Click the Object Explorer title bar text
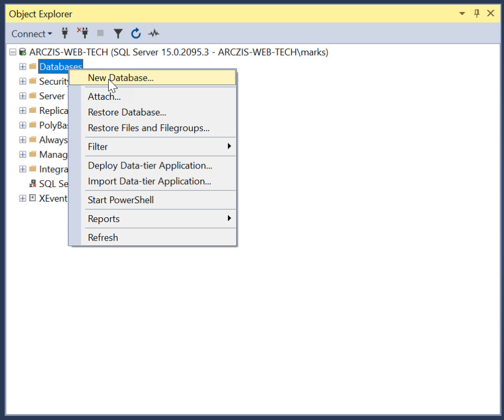The width and height of the screenshot is (504, 420). click(40, 14)
